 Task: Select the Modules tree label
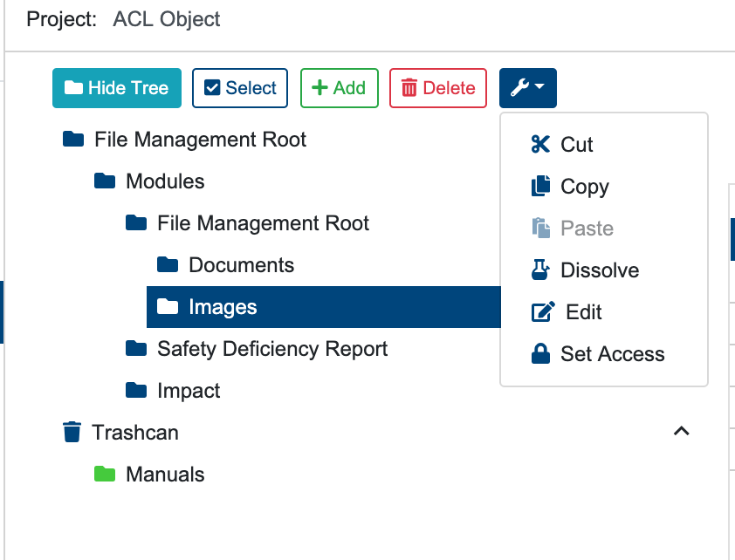[x=165, y=181]
